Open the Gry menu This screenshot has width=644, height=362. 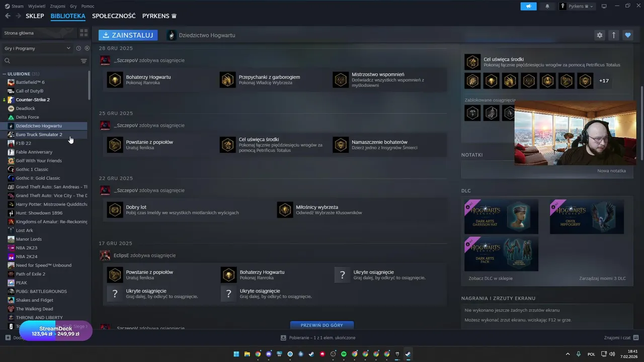[x=73, y=6]
